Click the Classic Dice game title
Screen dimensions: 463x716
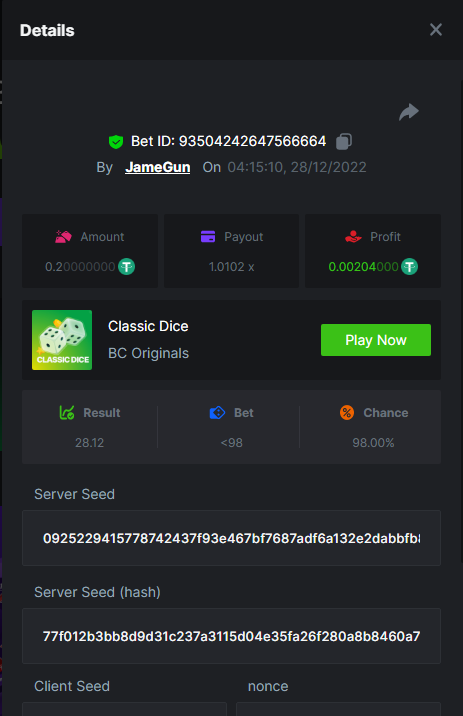[x=148, y=326]
